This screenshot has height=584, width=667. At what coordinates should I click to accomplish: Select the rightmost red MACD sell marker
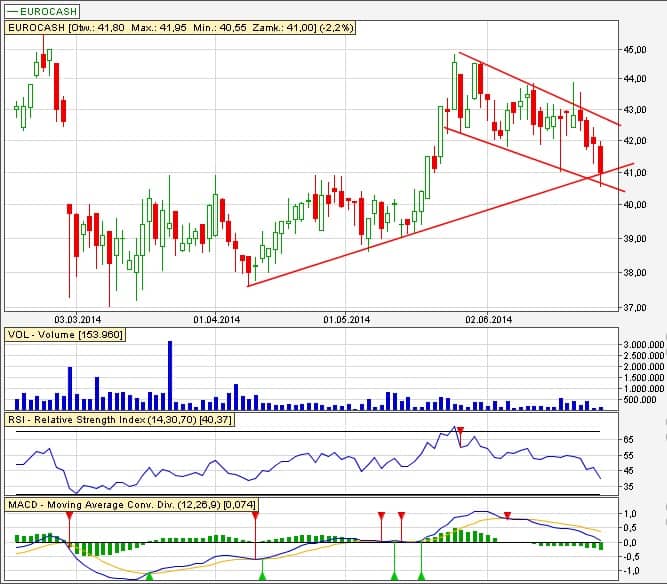pyautogui.click(x=506, y=516)
